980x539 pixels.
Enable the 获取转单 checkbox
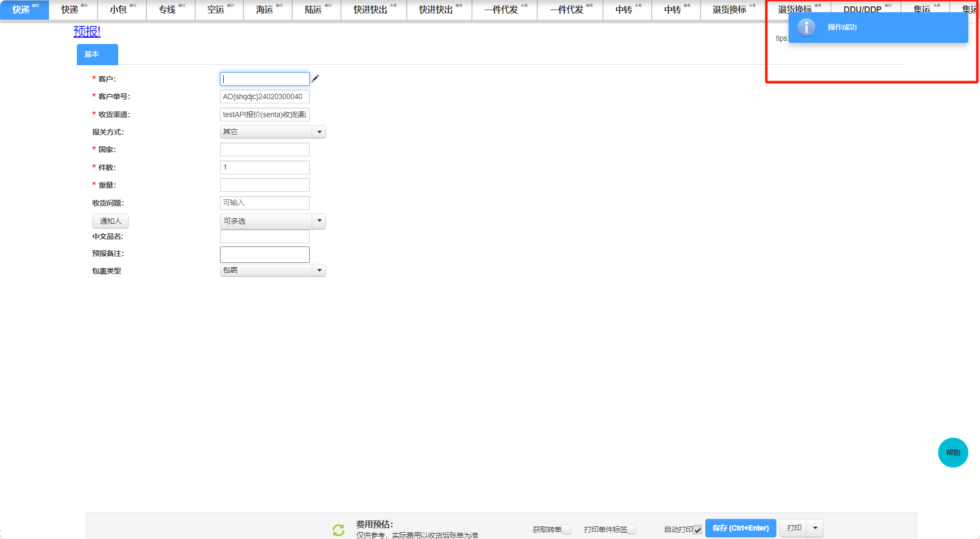pos(566,529)
